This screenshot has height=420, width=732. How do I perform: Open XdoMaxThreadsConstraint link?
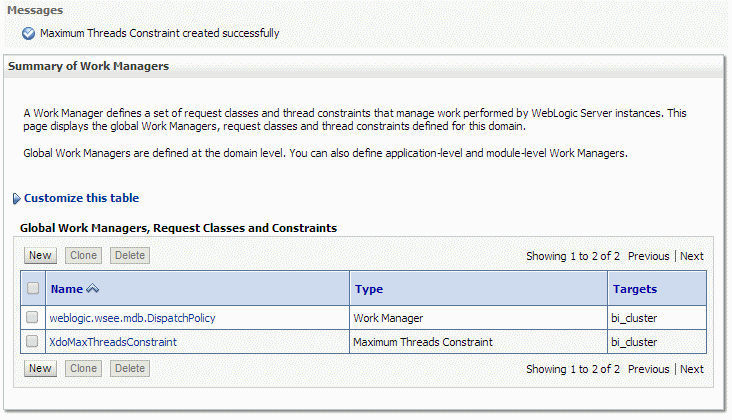(x=113, y=342)
